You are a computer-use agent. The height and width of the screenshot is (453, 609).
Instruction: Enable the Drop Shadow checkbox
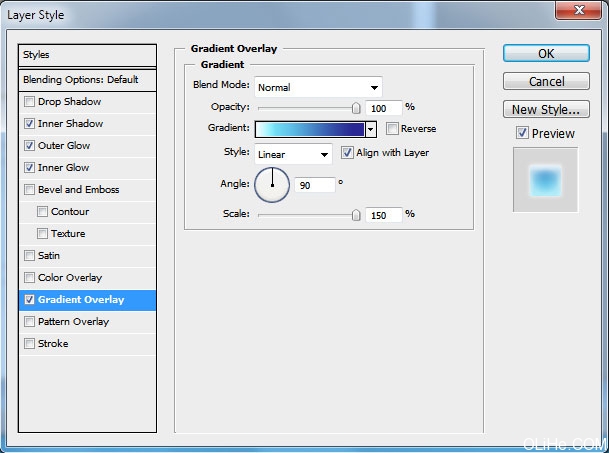pos(29,102)
